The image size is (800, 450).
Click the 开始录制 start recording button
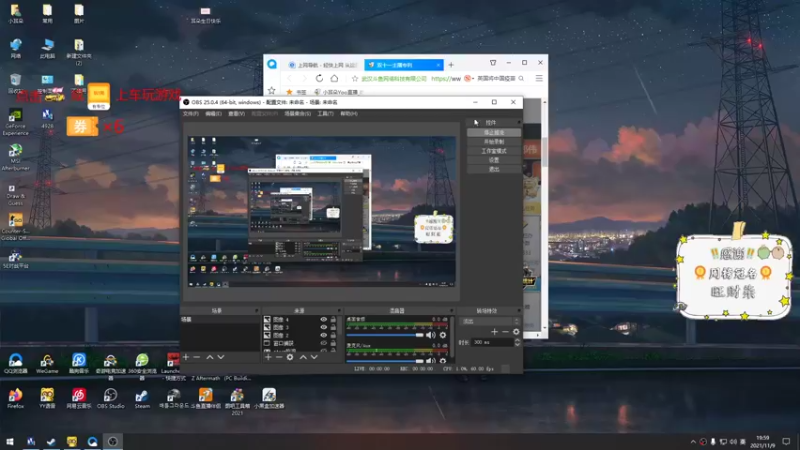[494, 142]
